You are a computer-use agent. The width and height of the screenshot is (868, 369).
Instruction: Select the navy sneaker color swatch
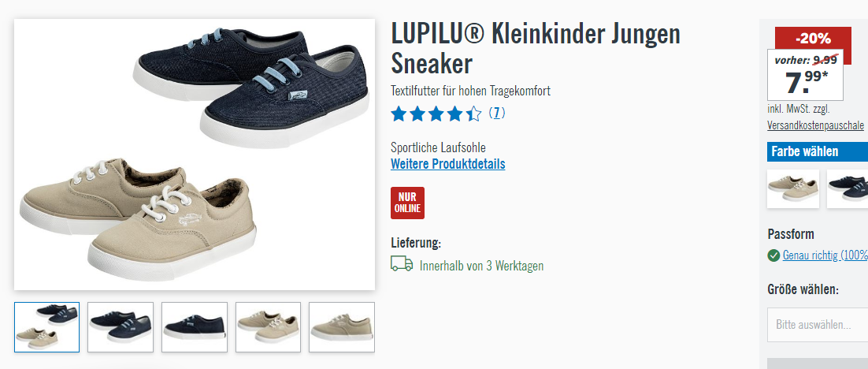pos(848,189)
